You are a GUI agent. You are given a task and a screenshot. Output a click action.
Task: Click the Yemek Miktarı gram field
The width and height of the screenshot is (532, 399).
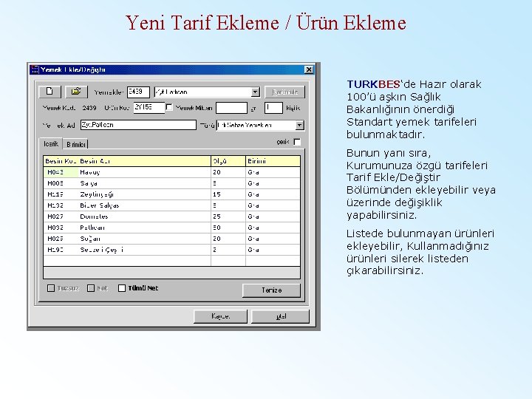click(x=231, y=108)
